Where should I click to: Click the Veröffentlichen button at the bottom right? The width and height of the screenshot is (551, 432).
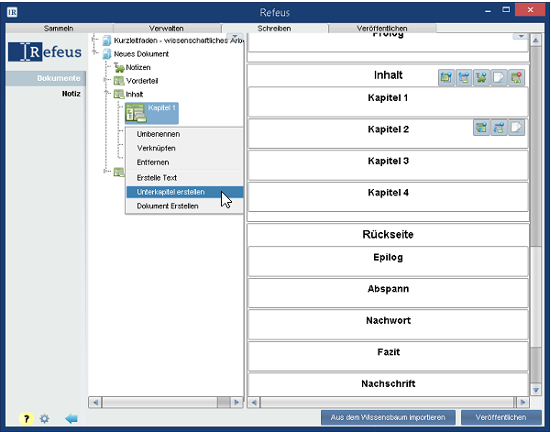point(501,417)
